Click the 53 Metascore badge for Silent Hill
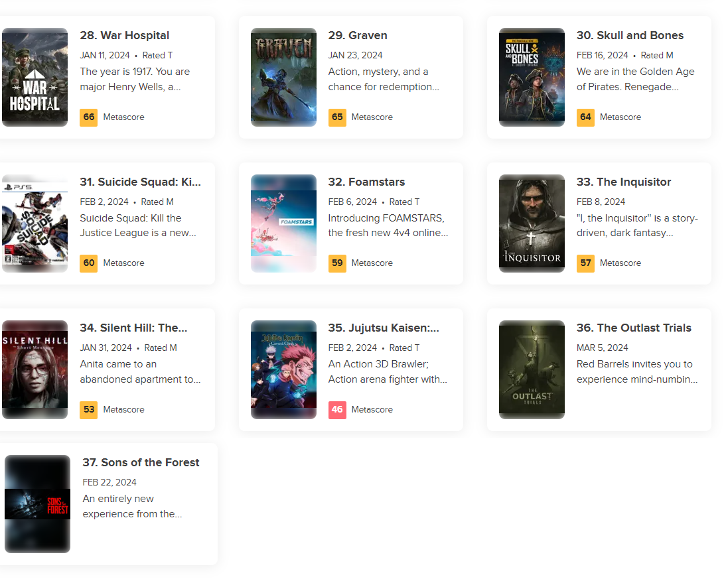The image size is (728, 579). point(89,410)
